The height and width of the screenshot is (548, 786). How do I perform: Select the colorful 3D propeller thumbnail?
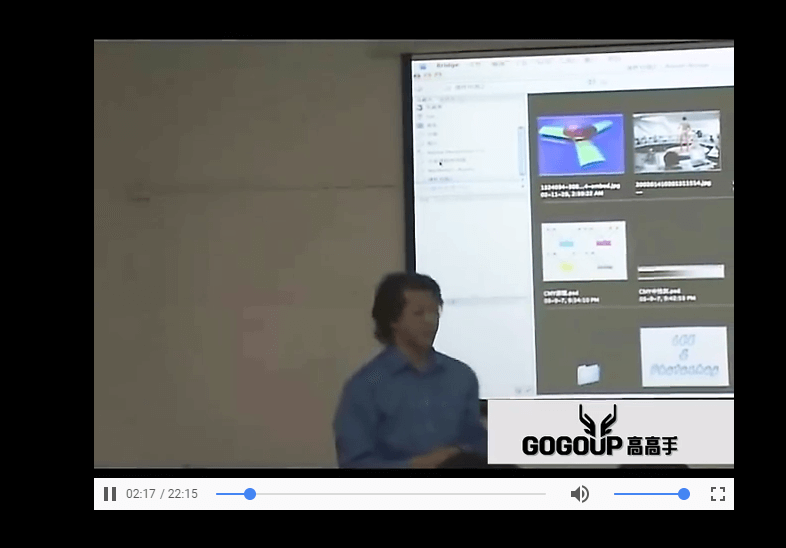click(580, 144)
